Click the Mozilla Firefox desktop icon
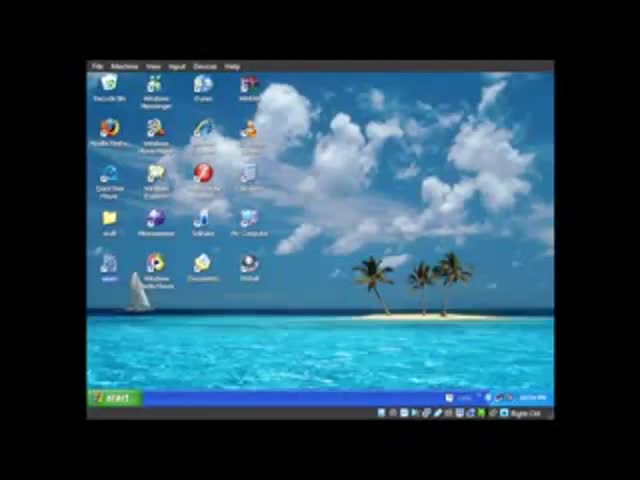The width and height of the screenshot is (640, 480). 109,129
